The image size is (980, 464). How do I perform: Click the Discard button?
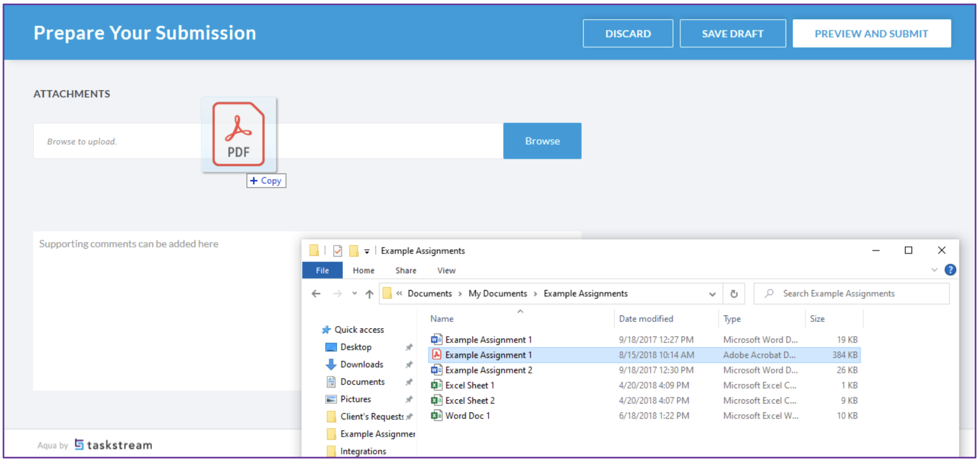627,34
